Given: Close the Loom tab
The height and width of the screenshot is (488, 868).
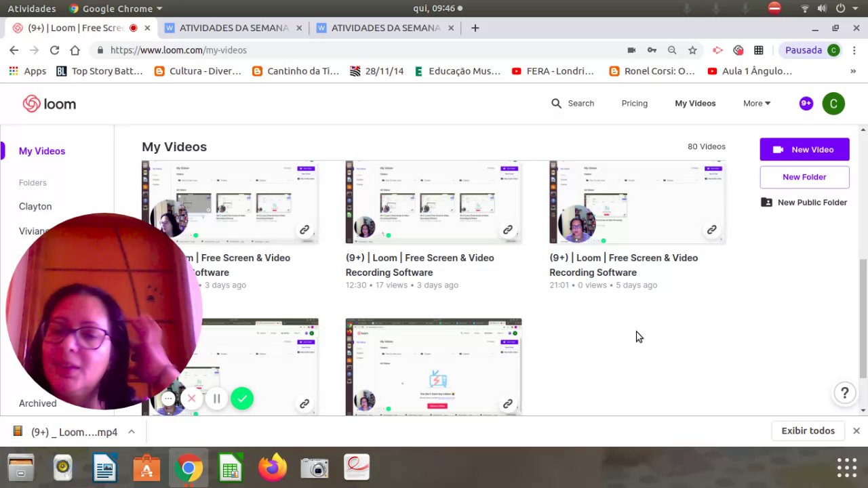Looking at the screenshot, I should tap(147, 28).
